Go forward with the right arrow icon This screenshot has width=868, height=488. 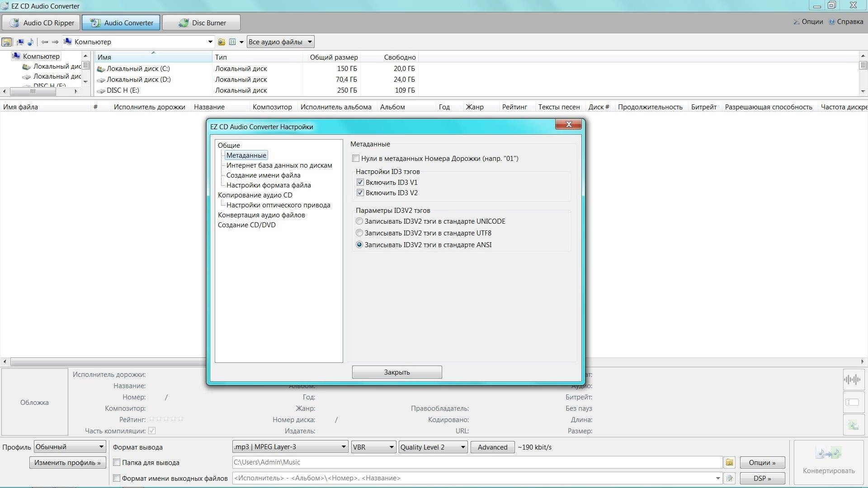tap(55, 42)
